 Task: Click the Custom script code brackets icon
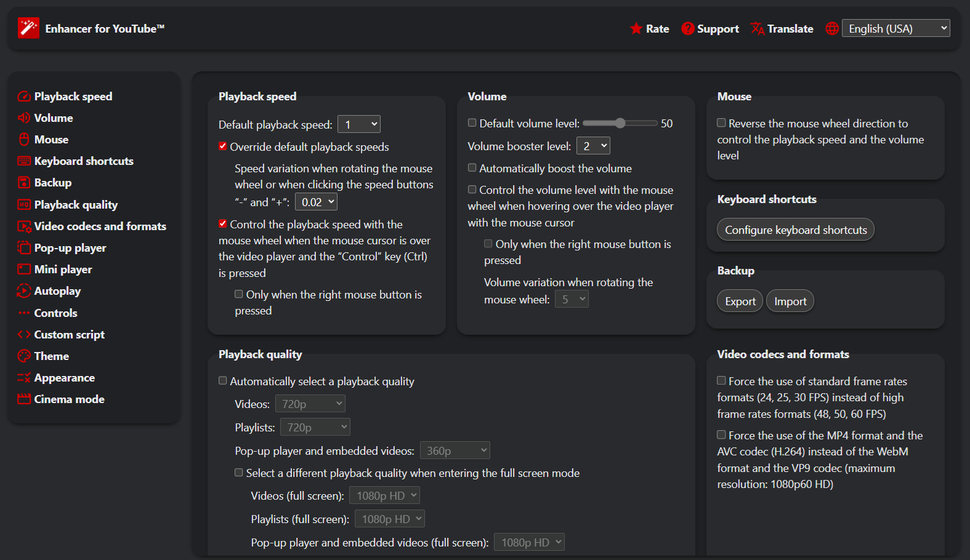coord(24,335)
